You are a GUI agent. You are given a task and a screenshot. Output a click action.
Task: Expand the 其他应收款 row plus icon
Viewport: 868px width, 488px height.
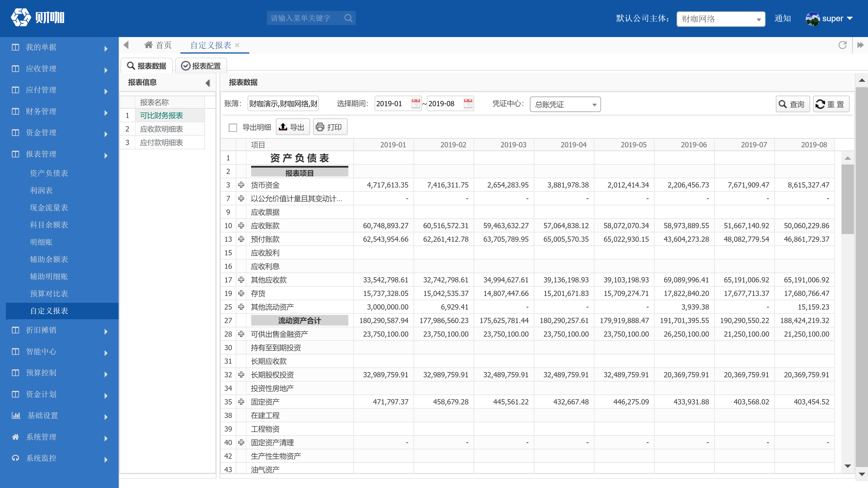coord(241,279)
